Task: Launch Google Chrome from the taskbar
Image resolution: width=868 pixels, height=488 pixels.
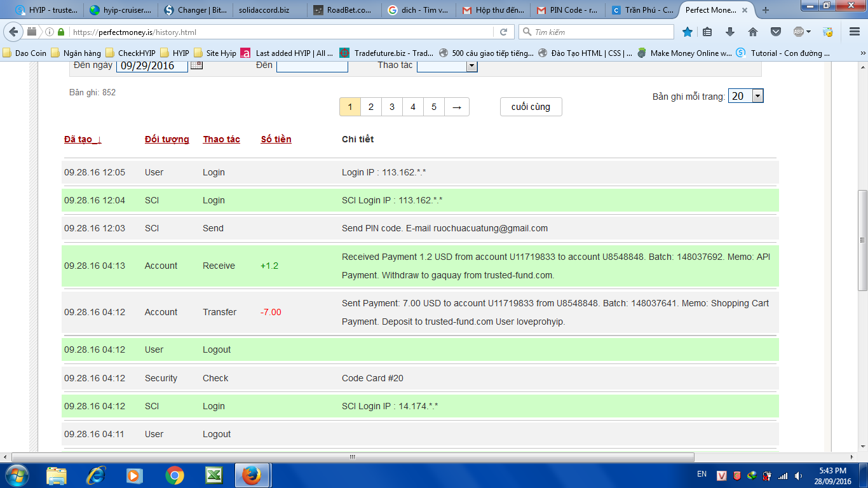Action: 174,475
